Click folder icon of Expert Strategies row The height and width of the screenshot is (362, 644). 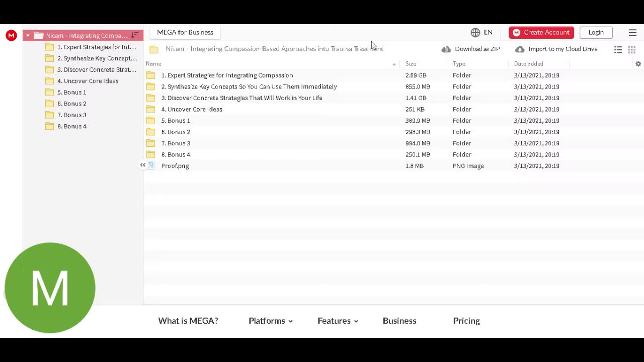(x=150, y=75)
